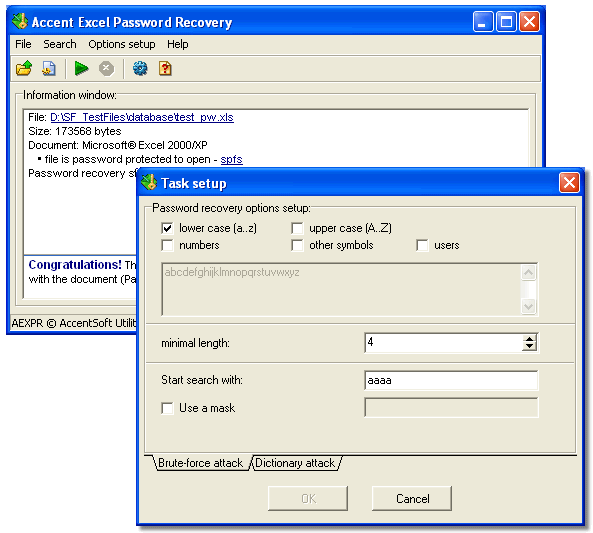Image resolution: width=593 pixels, height=533 pixels.
Task: Click the open file folder toolbar icon
Action: (24, 68)
